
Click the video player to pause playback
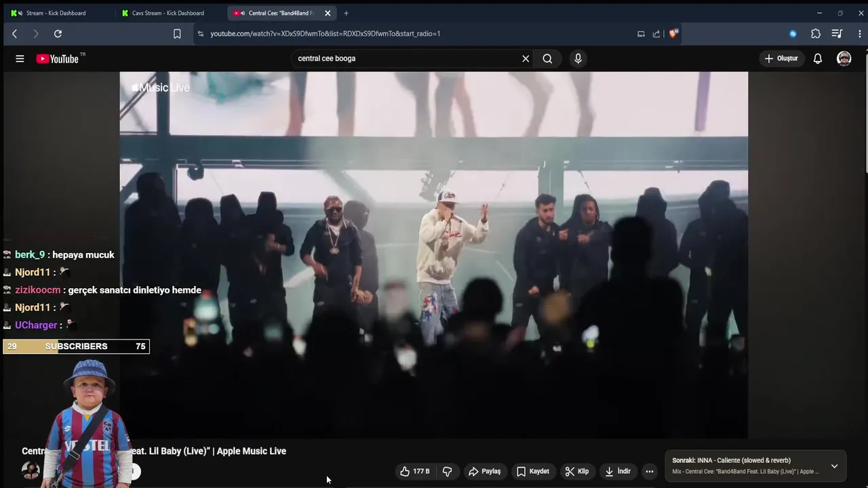(434, 255)
